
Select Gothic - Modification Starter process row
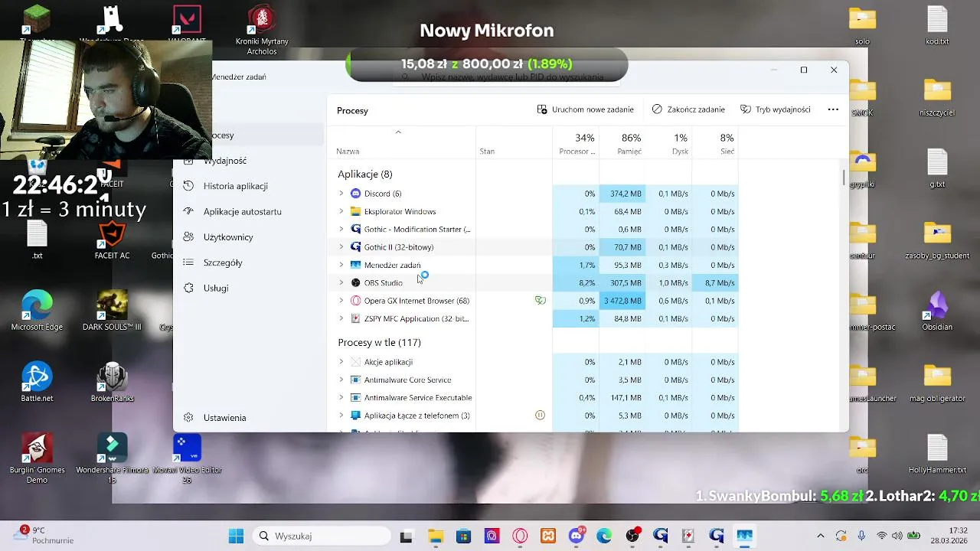(x=534, y=230)
